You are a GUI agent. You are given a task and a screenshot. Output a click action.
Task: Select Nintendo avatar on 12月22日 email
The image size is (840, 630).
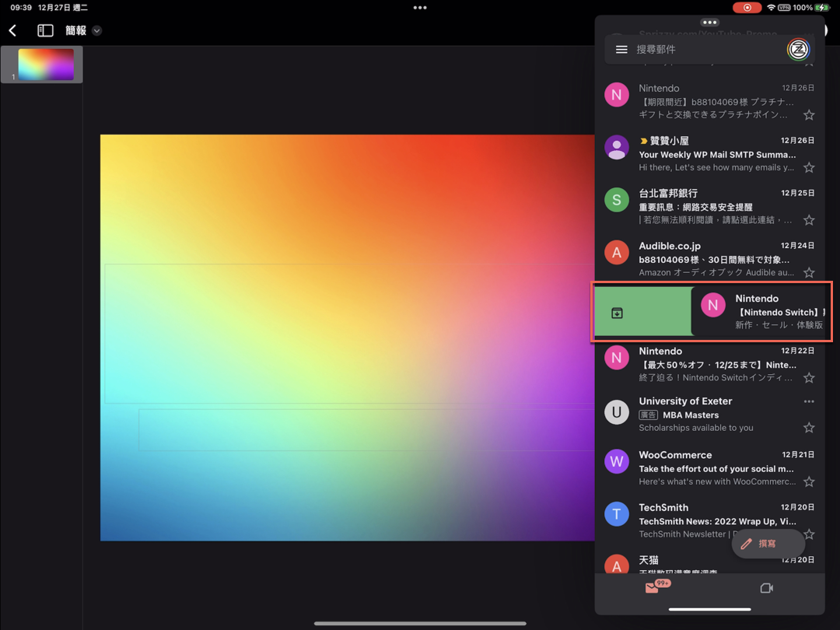point(617,357)
